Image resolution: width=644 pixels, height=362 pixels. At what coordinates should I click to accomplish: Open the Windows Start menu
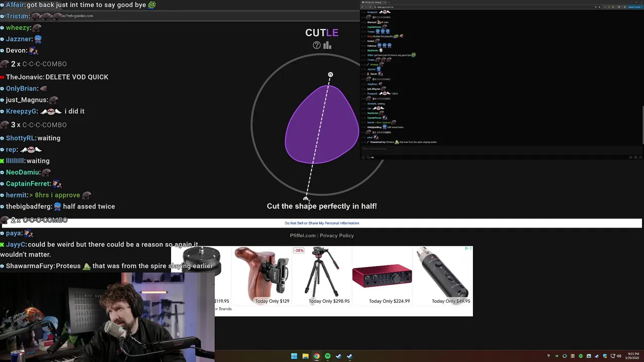294,356
